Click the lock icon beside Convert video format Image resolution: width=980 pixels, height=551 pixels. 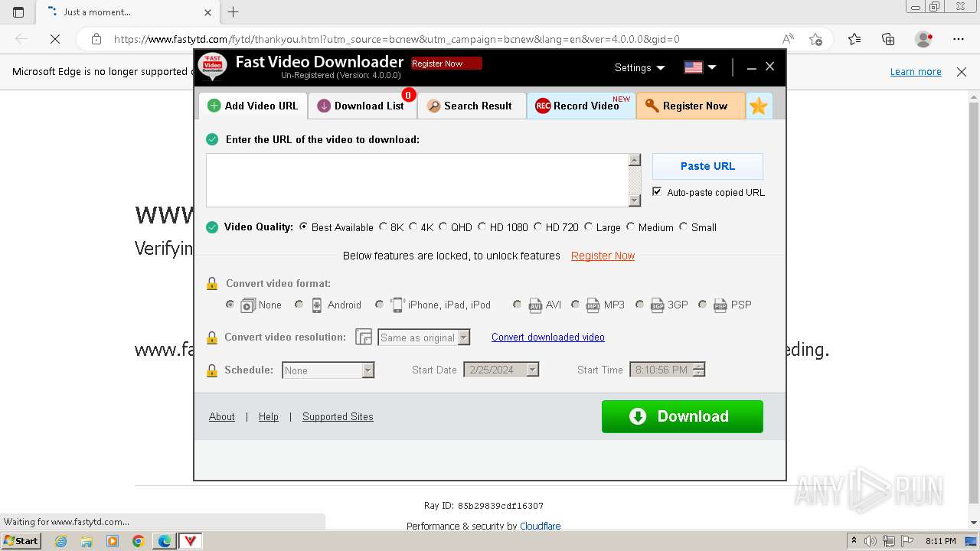coord(212,284)
